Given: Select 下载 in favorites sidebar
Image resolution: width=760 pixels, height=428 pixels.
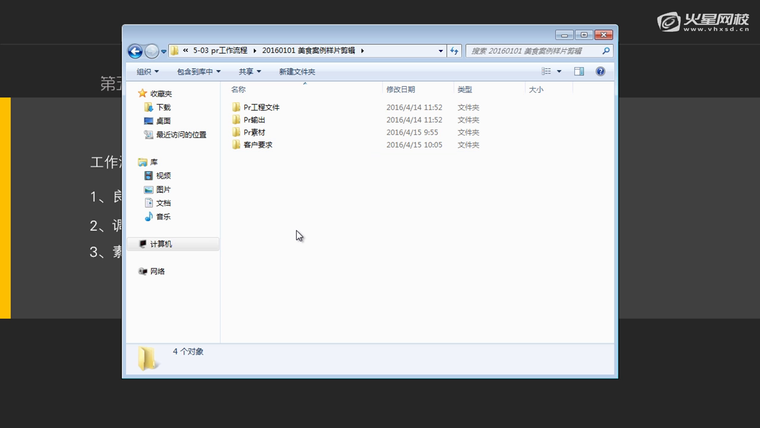Looking at the screenshot, I should coord(163,107).
